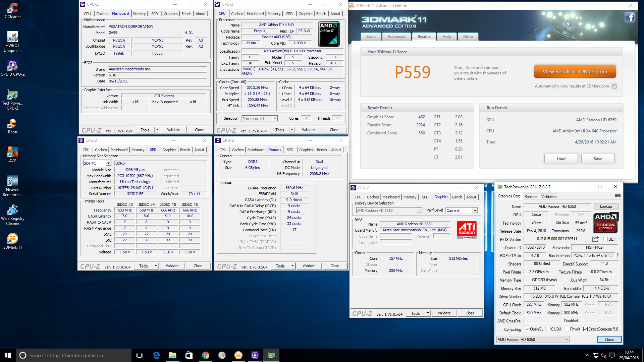Open Microsoft Edge from taskbar
The height and width of the screenshot is (362, 644).
[156, 355]
